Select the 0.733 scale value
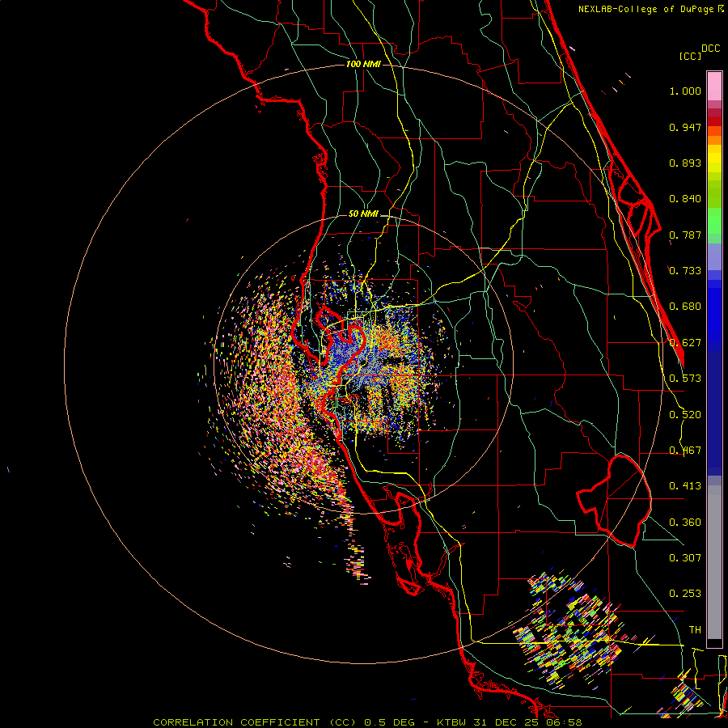 [685, 271]
